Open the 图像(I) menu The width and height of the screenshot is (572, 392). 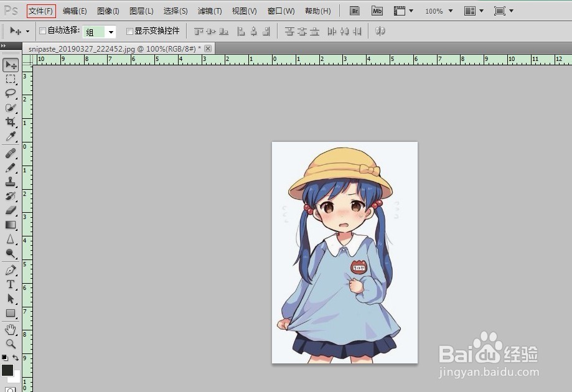coord(108,11)
